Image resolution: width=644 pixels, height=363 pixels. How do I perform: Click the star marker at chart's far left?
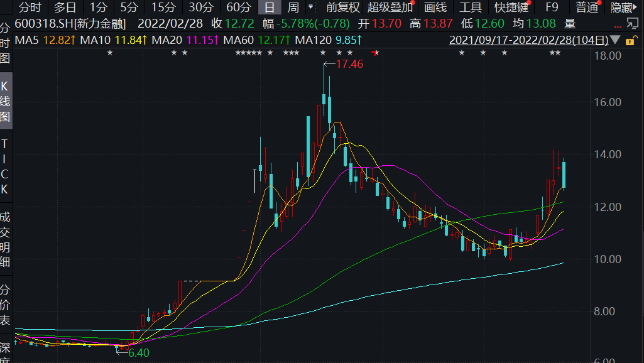coord(109,53)
